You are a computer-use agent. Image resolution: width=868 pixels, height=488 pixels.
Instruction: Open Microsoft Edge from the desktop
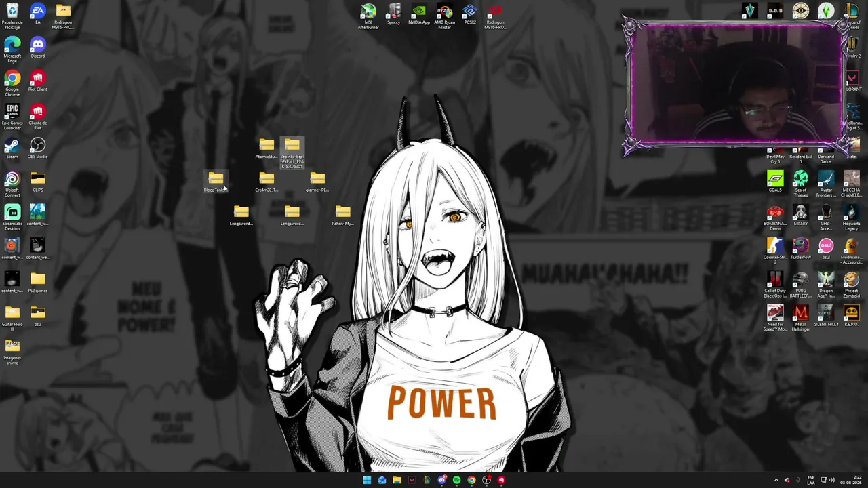click(12, 49)
